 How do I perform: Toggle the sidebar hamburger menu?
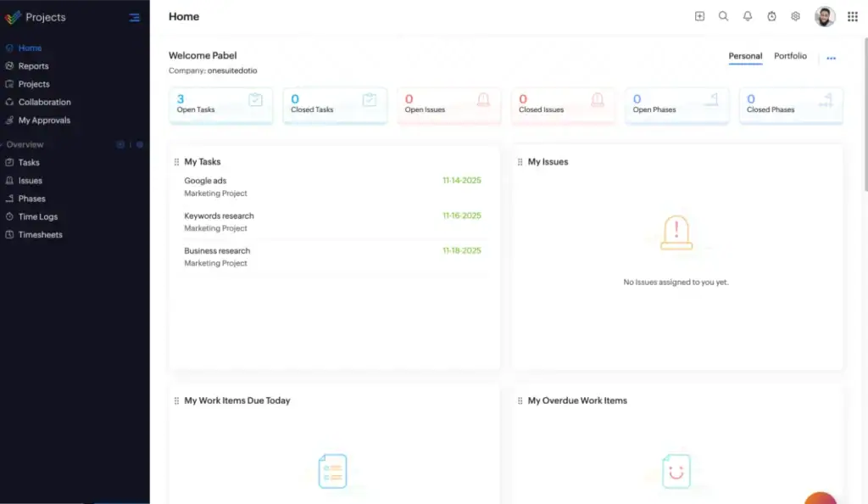(134, 17)
